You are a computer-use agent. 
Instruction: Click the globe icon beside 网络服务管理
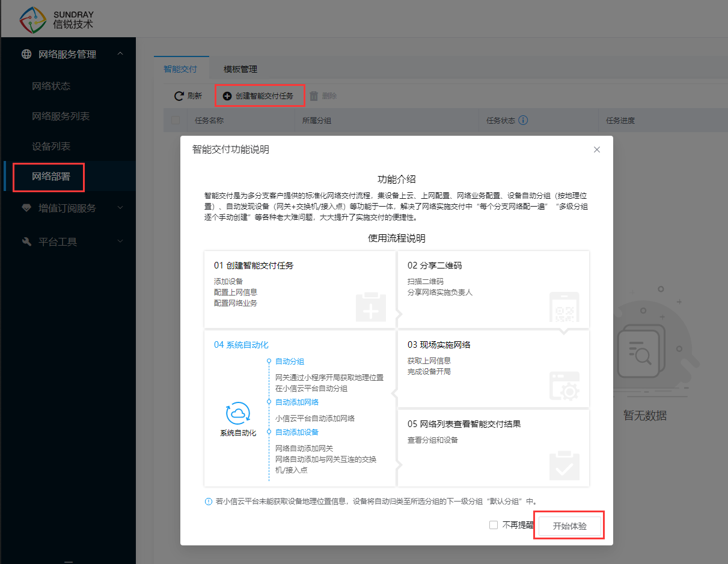click(26, 54)
